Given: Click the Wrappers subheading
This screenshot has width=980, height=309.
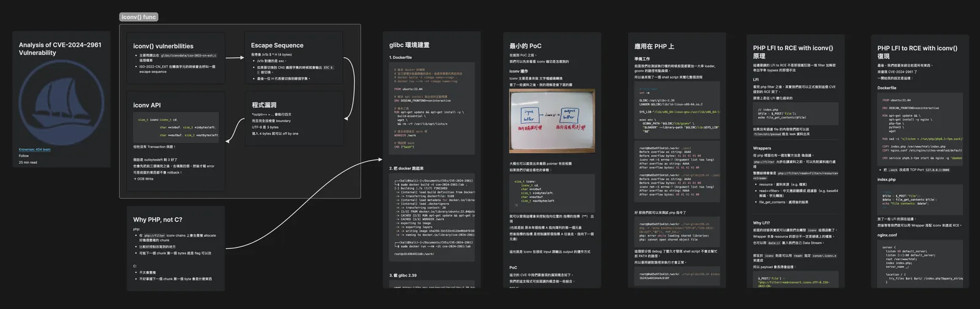Looking at the screenshot, I should 762,148.
